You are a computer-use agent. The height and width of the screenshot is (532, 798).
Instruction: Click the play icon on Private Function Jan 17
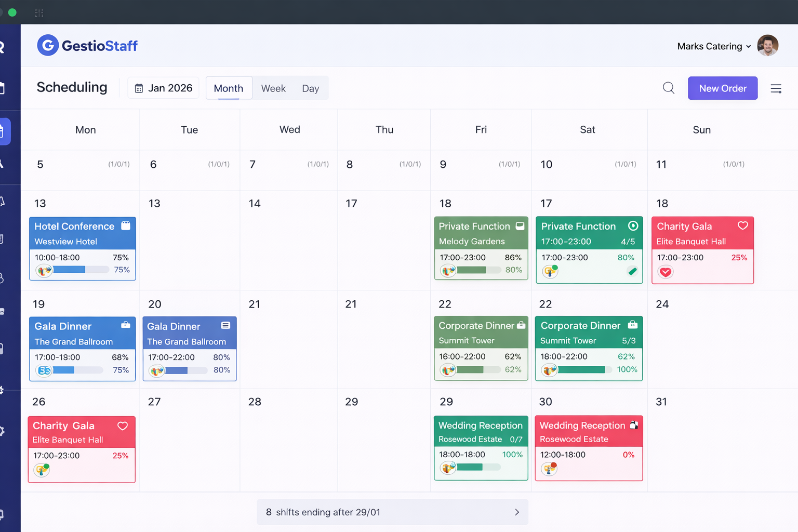(x=633, y=226)
